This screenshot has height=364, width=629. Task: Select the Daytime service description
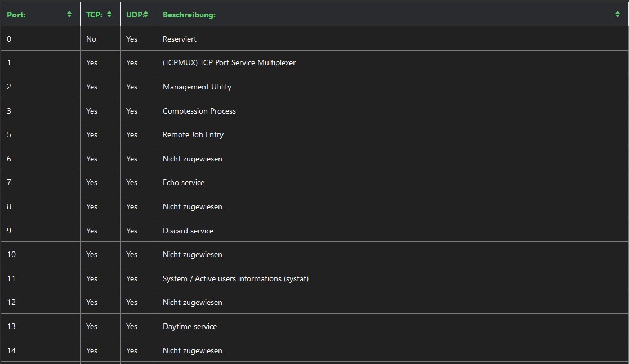(190, 326)
